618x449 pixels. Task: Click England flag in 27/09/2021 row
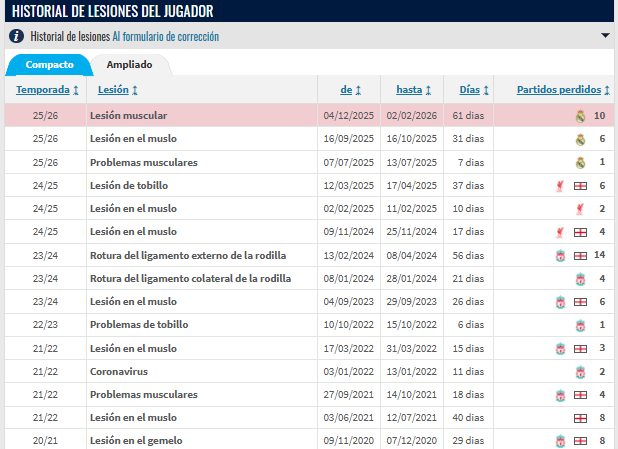tap(580, 395)
